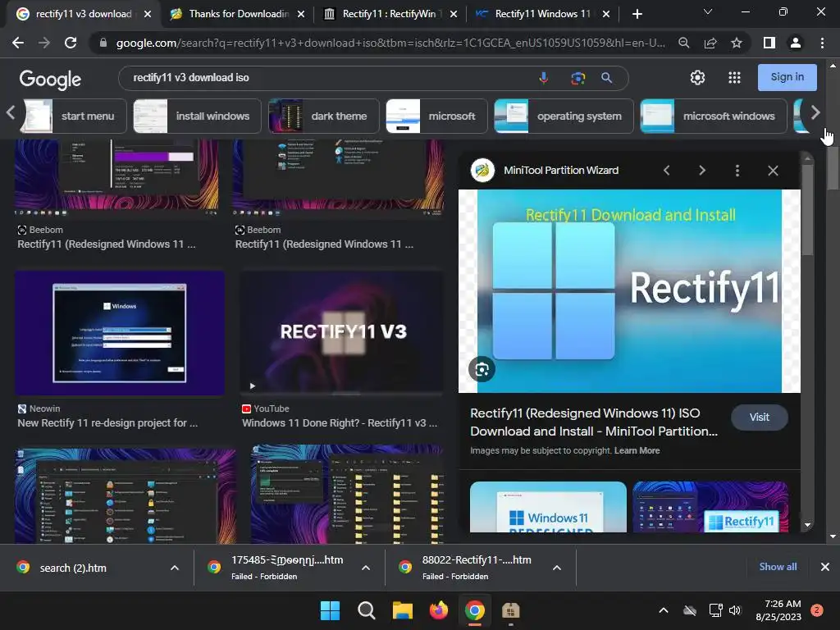Viewport: 840px width, 630px height.
Task: Reload the page with the refresh icon
Action: 71,43
